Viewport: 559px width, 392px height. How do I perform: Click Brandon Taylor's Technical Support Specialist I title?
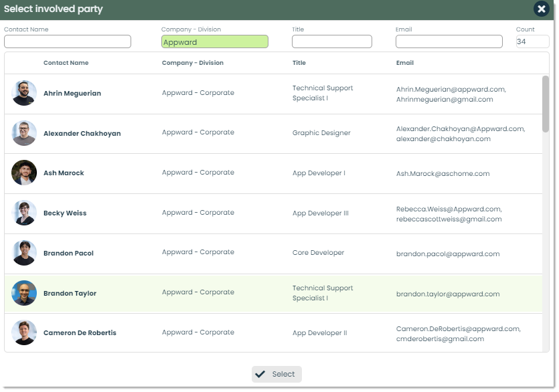coord(323,293)
